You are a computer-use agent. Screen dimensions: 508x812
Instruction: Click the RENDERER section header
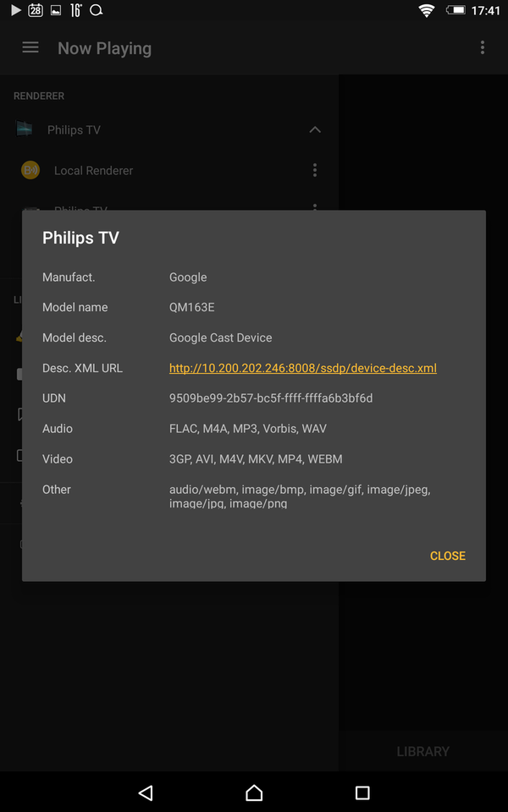39,96
